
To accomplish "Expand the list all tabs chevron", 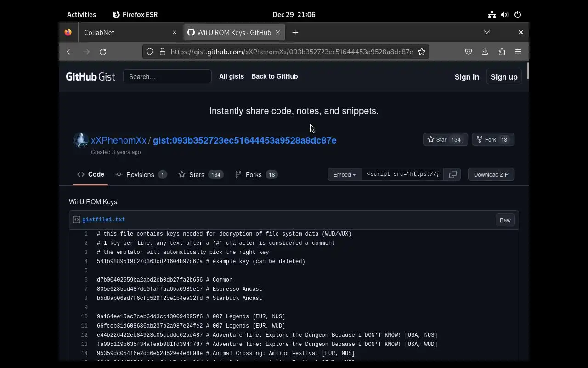I will coord(487,32).
